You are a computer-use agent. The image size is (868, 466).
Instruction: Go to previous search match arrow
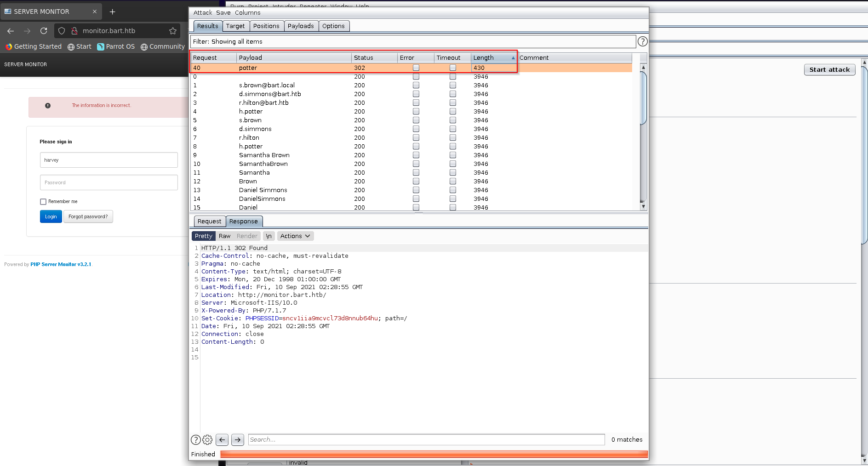[222, 440]
